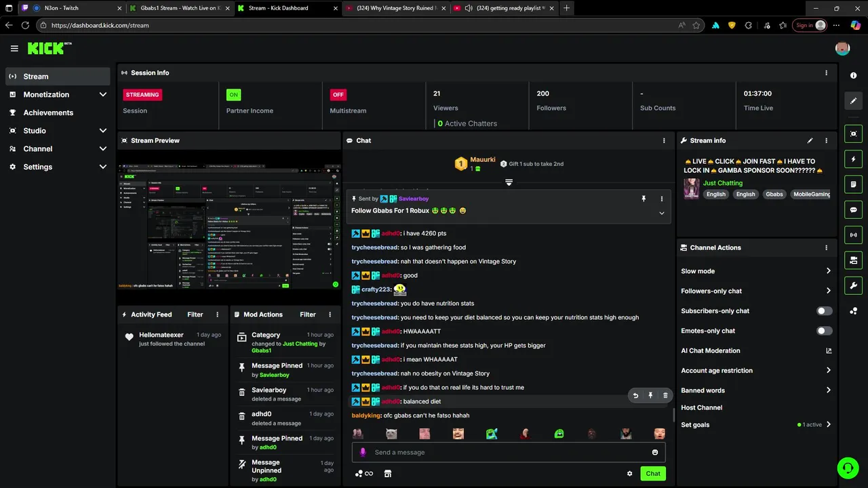The height and width of the screenshot is (488, 868).
Task: Switch to Gbabs1 Stream browser tab
Action: point(178,8)
